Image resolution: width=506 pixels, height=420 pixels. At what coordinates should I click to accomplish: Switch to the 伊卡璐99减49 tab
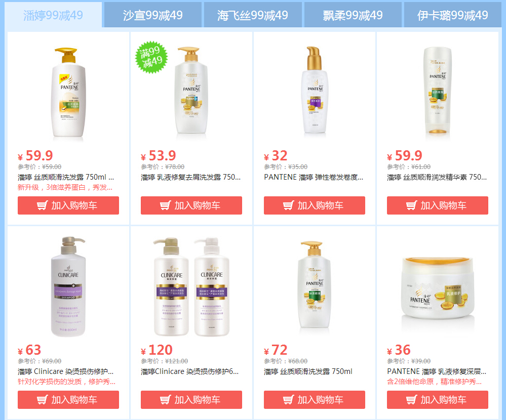[x=452, y=15]
